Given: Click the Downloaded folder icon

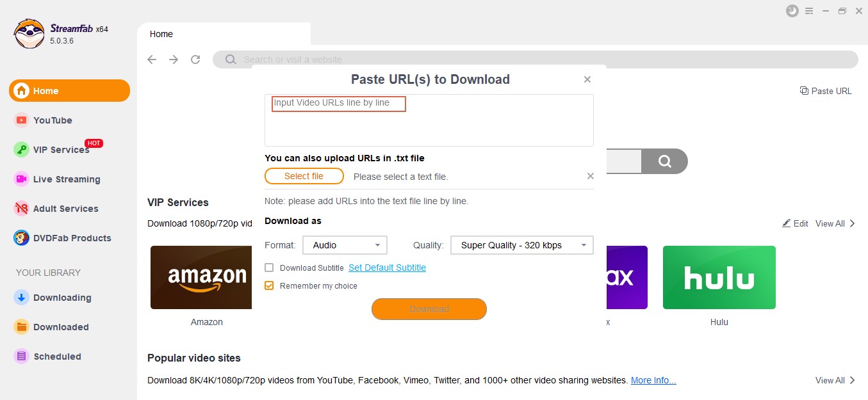Looking at the screenshot, I should [x=22, y=327].
